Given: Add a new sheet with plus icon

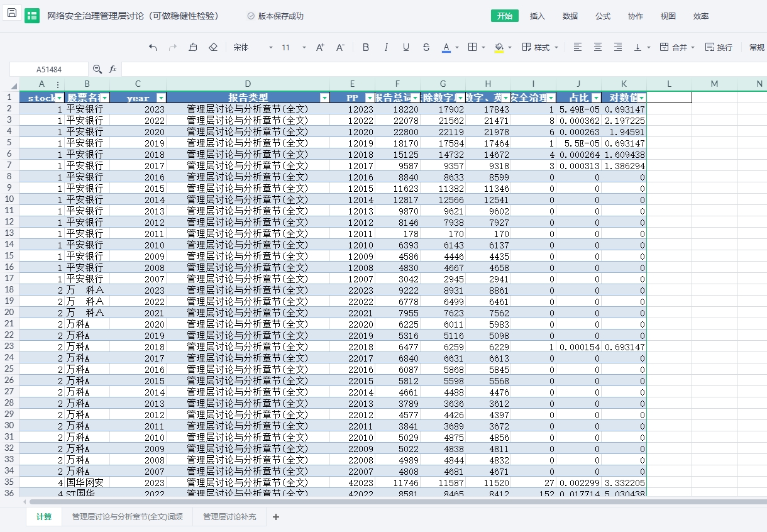Looking at the screenshot, I should (275, 517).
